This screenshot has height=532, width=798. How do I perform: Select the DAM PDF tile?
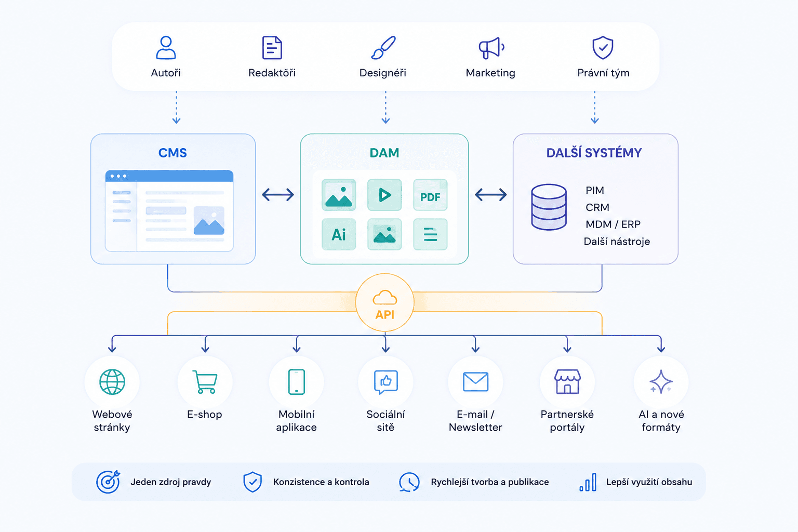coord(430,195)
